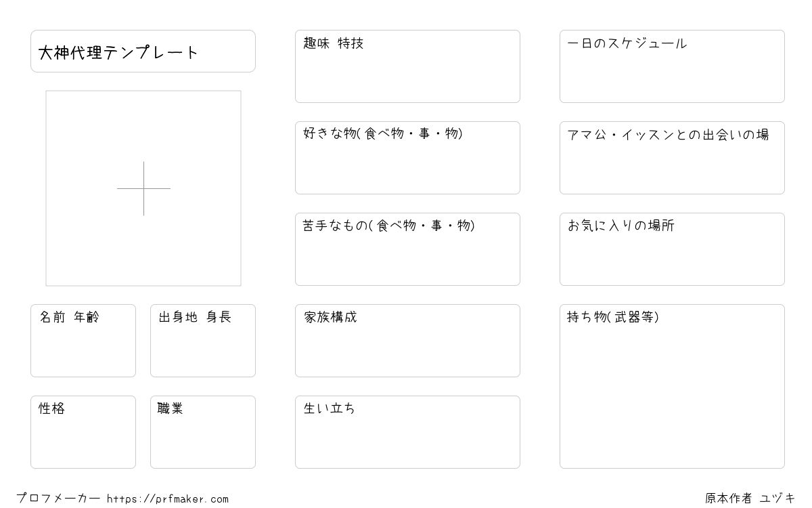The height and width of the screenshot is (508, 812).
Task: Open the https://prfmaker.com link
Action: 168,499
